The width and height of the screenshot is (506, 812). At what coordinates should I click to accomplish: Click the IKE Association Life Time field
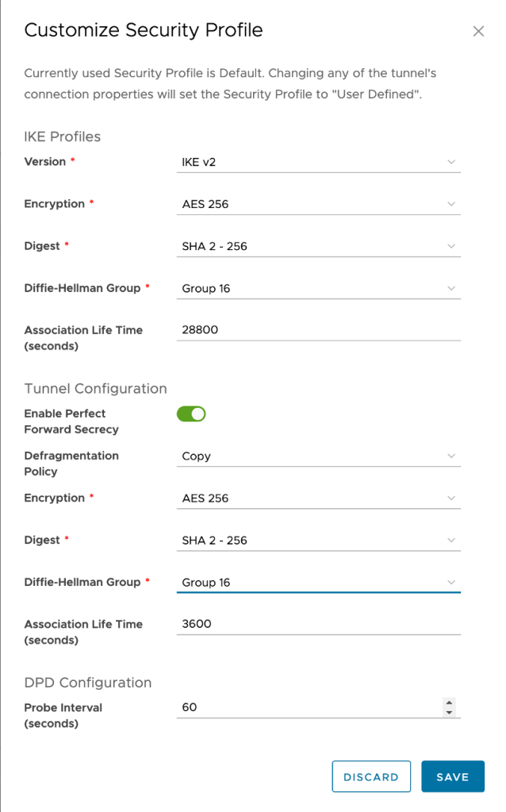coord(317,330)
